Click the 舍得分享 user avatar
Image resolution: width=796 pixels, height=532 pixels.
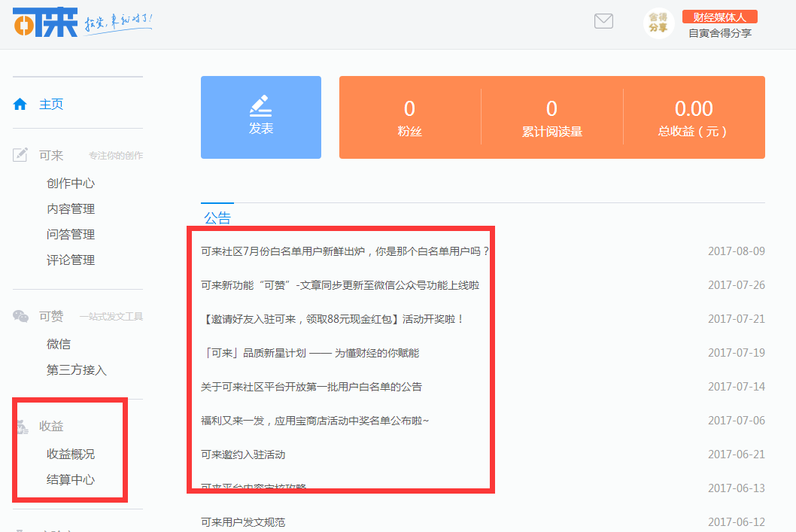click(658, 23)
